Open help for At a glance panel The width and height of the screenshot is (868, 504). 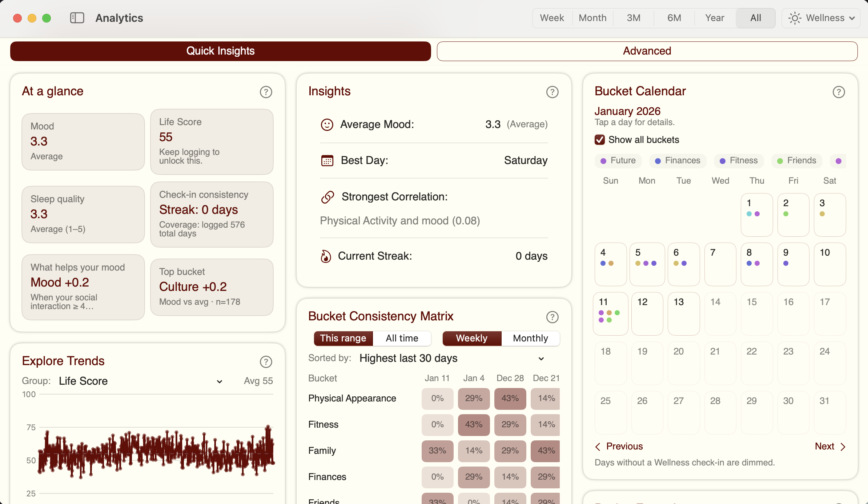[x=266, y=92]
